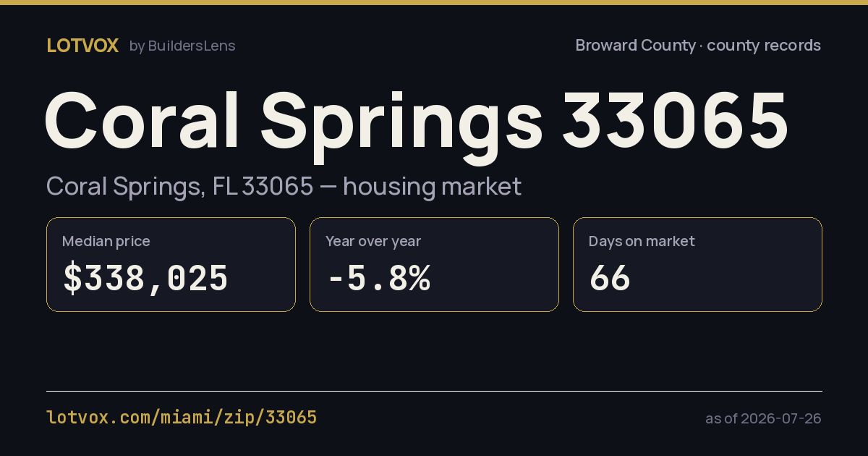Click the 'as of 2026-07-26' date
Screen dimensions: 868x456
pyautogui.click(x=763, y=418)
